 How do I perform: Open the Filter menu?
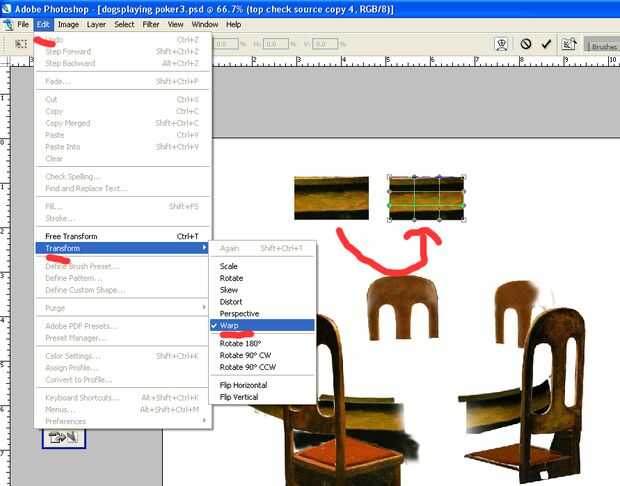pyautogui.click(x=151, y=25)
